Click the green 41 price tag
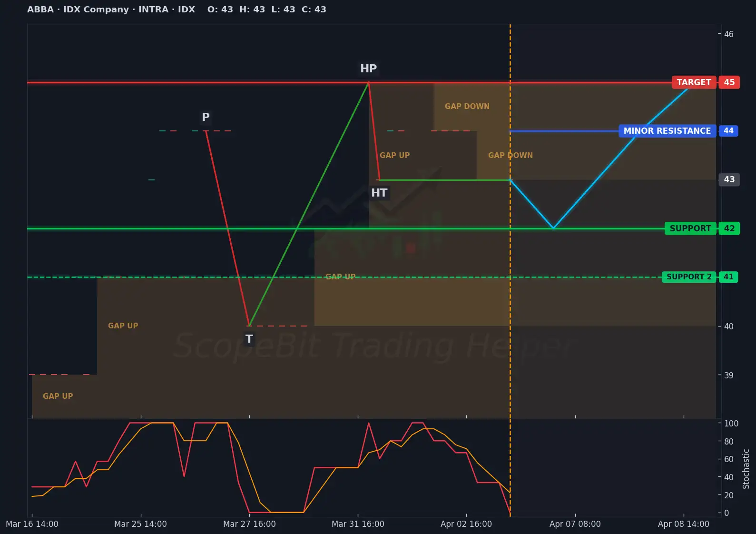 pyautogui.click(x=728, y=277)
